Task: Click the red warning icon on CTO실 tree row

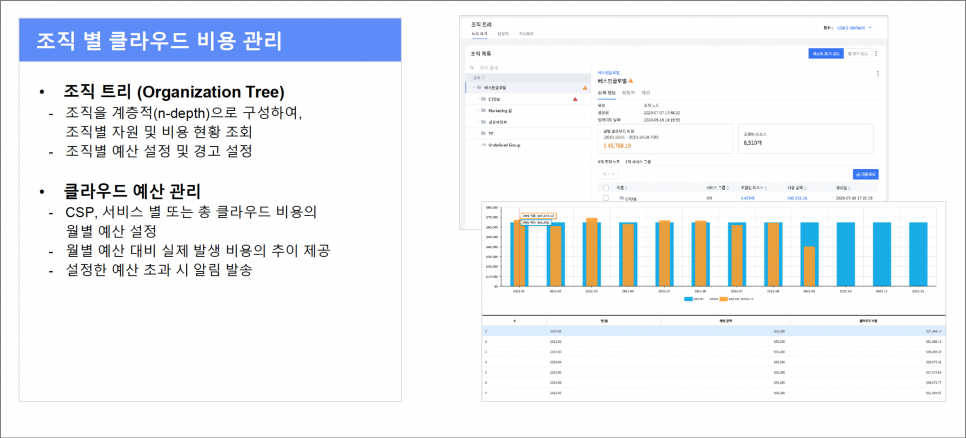Action: [575, 99]
